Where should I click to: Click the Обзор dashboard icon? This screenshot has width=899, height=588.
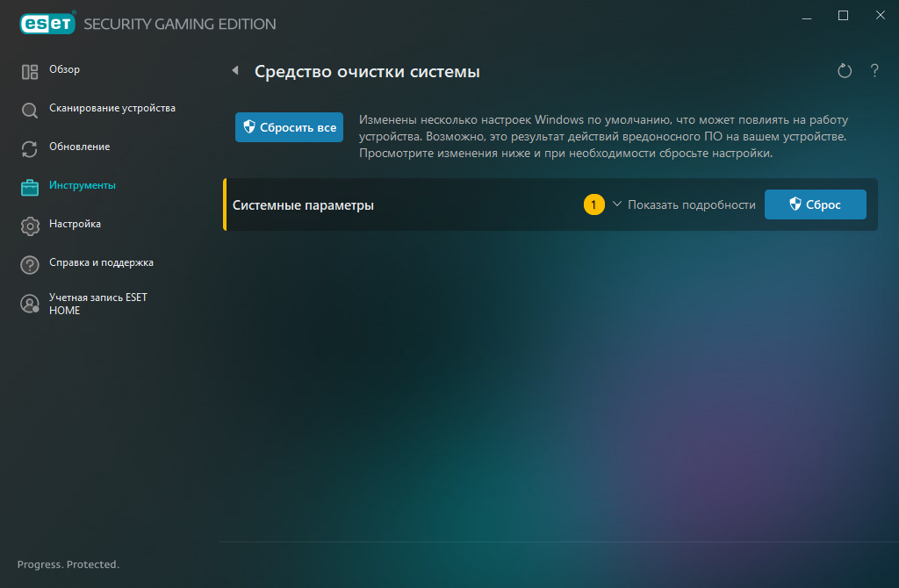pyautogui.click(x=30, y=72)
